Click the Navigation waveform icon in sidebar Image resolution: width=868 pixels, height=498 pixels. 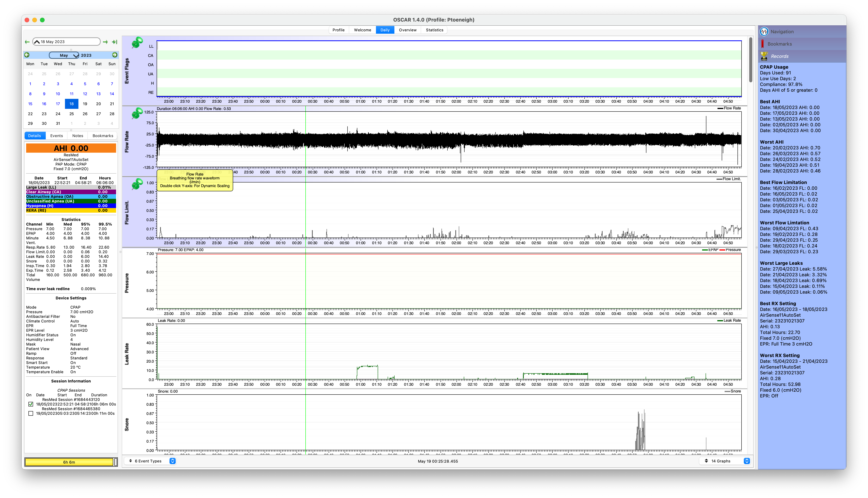click(764, 32)
